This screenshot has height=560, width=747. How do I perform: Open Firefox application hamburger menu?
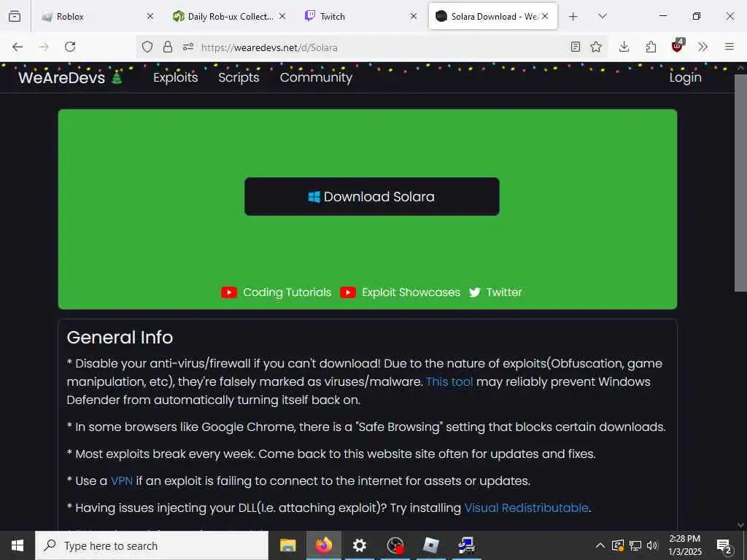coord(729,47)
